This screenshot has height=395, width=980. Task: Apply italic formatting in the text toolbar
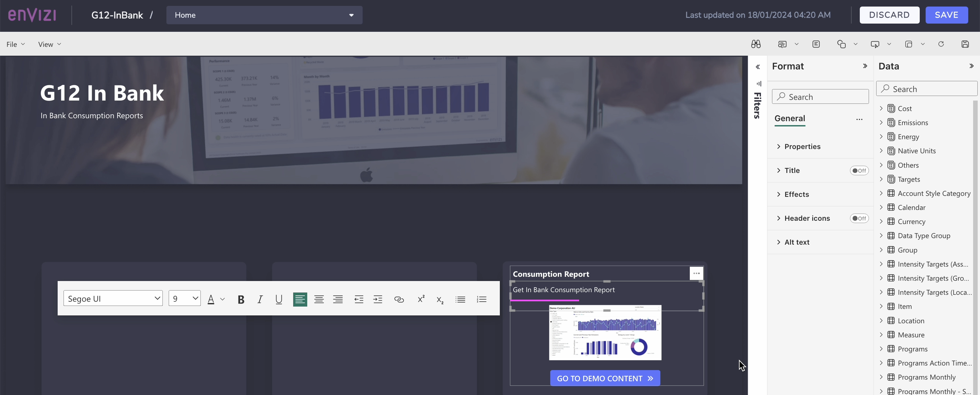(x=260, y=299)
